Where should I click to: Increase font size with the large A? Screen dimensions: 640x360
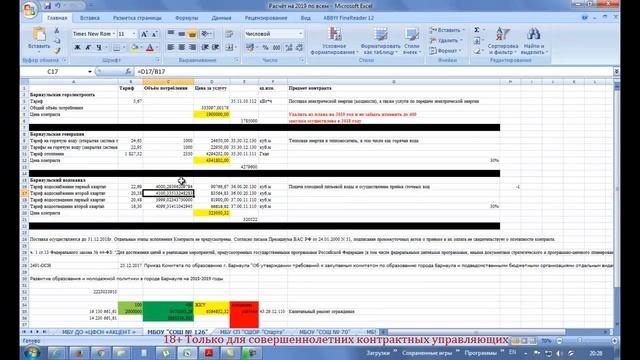[144, 34]
